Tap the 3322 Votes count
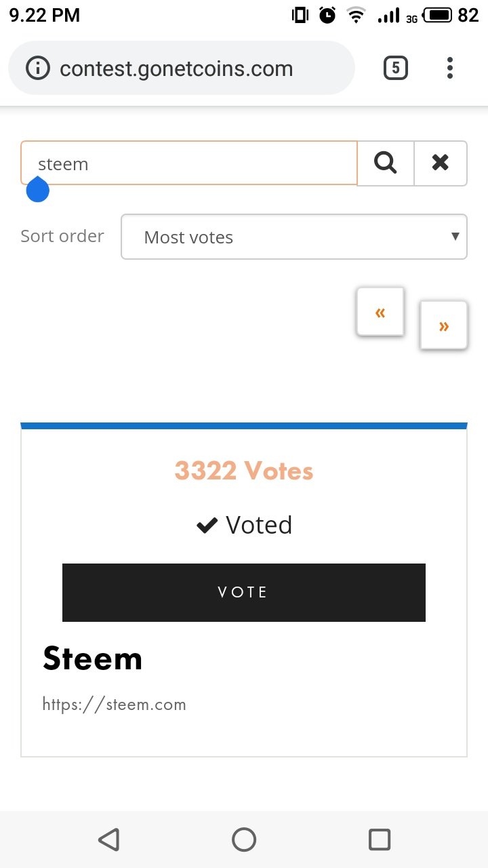 244,471
